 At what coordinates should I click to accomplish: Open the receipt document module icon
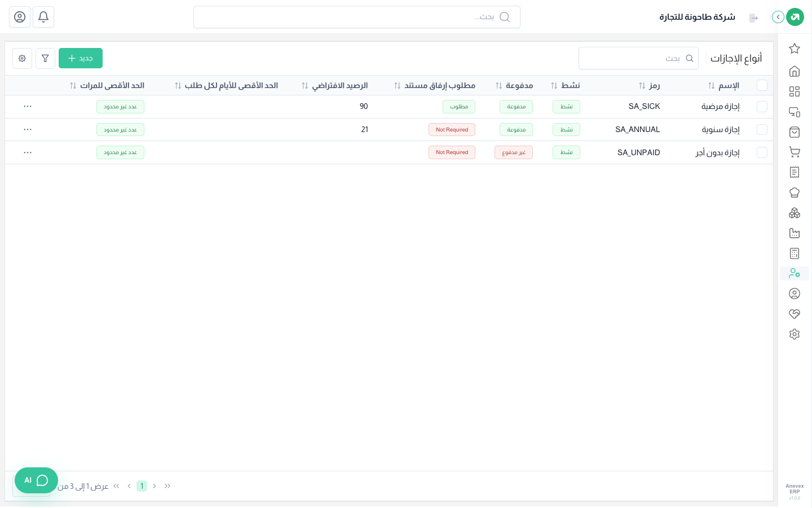coord(795,172)
